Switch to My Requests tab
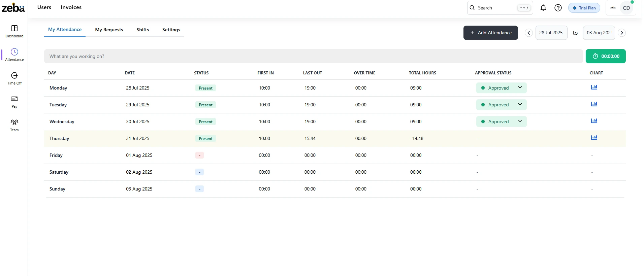Screen dimensions: 644x276 coord(109,30)
